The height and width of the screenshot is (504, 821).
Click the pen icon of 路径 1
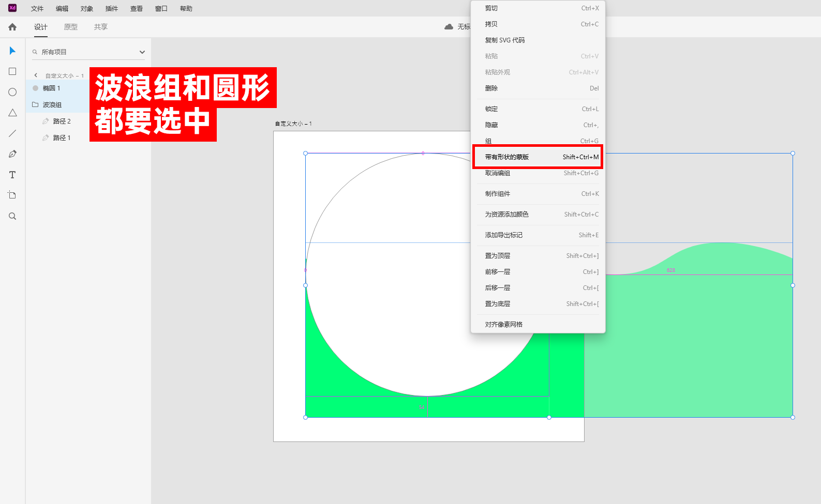click(46, 138)
